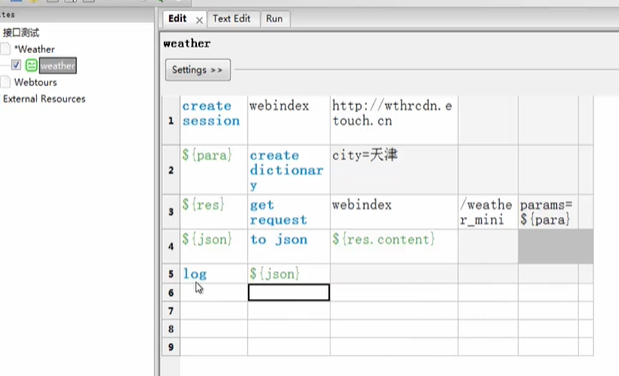Close the Edit tab with X

coord(199,20)
